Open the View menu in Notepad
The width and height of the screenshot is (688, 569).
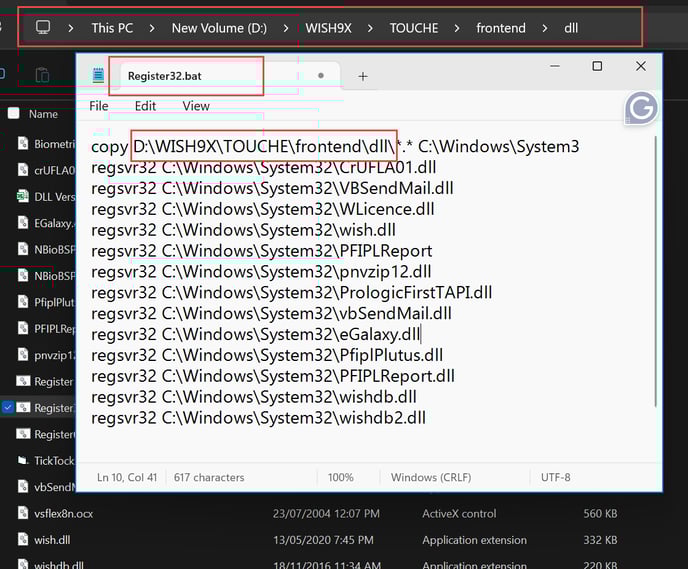(x=196, y=106)
